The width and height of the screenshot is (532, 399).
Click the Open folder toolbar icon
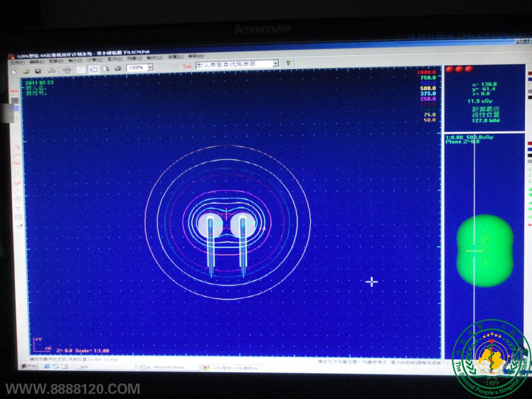tap(25, 70)
